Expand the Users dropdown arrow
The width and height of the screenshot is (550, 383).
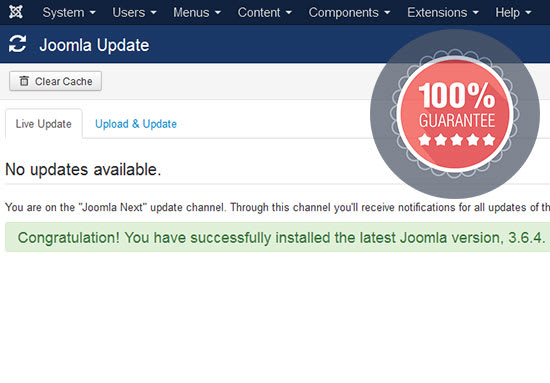pyautogui.click(x=153, y=13)
